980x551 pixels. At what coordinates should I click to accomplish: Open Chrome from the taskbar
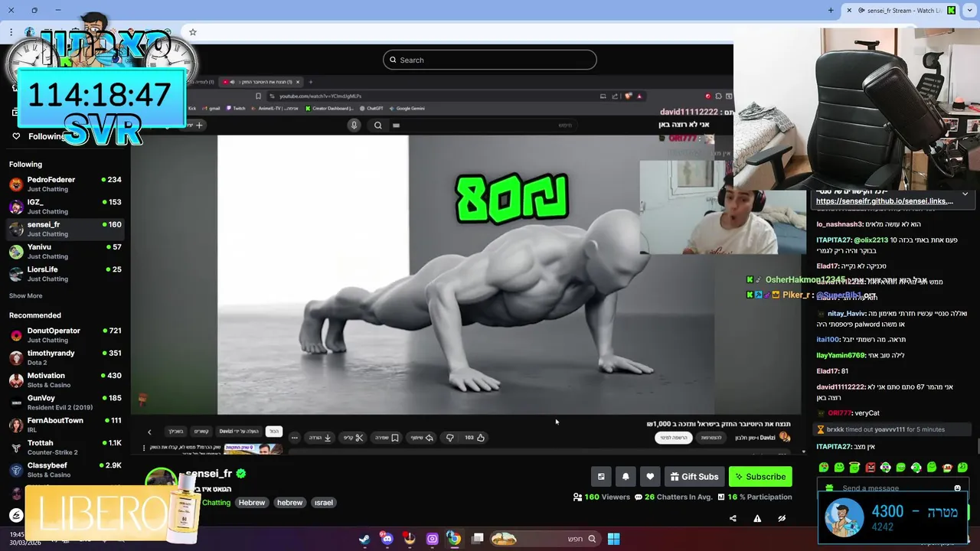point(454,539)
